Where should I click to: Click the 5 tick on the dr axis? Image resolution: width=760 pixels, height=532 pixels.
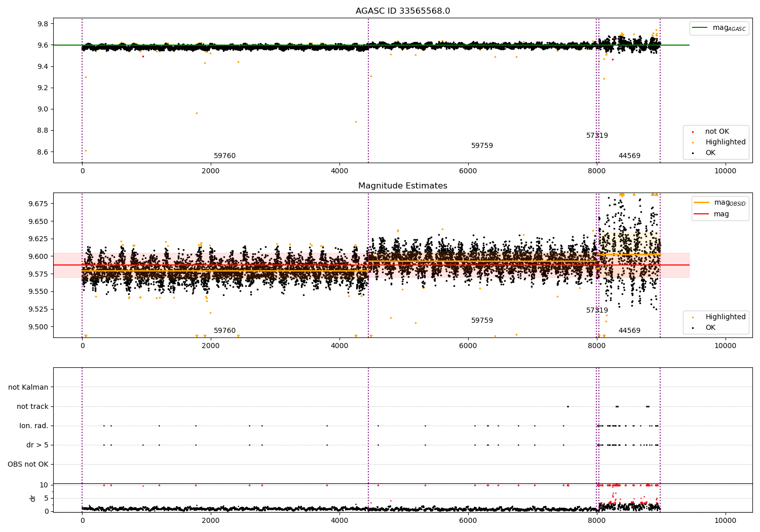click(46, 499)
